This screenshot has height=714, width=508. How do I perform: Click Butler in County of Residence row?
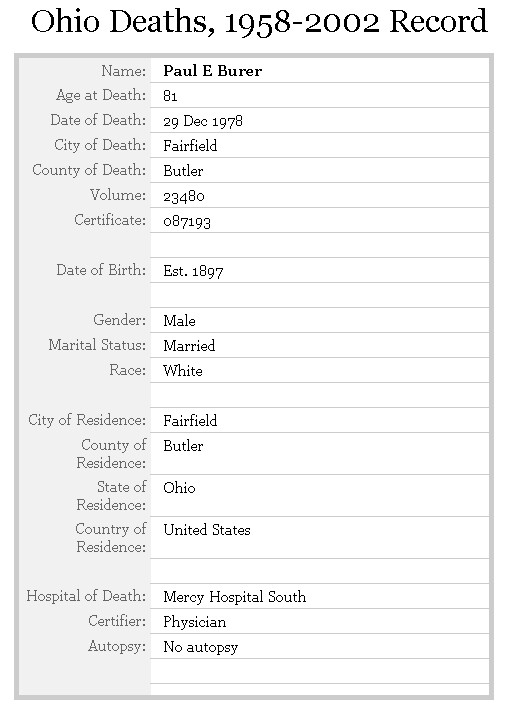[x=183, y=446]
